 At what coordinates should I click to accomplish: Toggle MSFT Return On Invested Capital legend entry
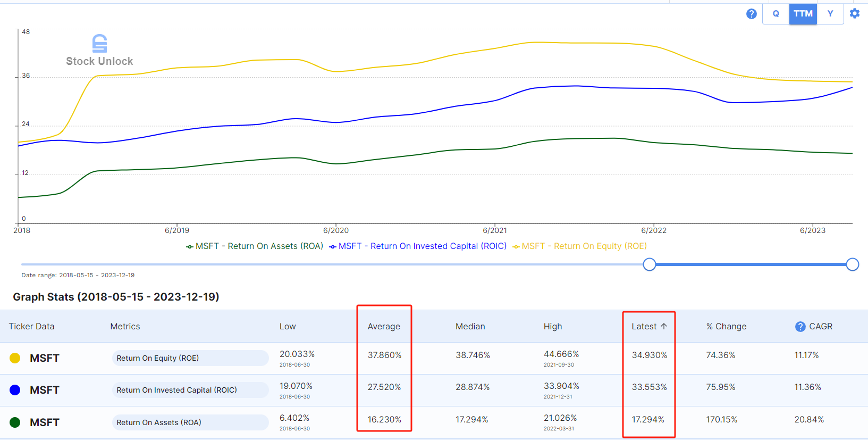tap(418, 246)
